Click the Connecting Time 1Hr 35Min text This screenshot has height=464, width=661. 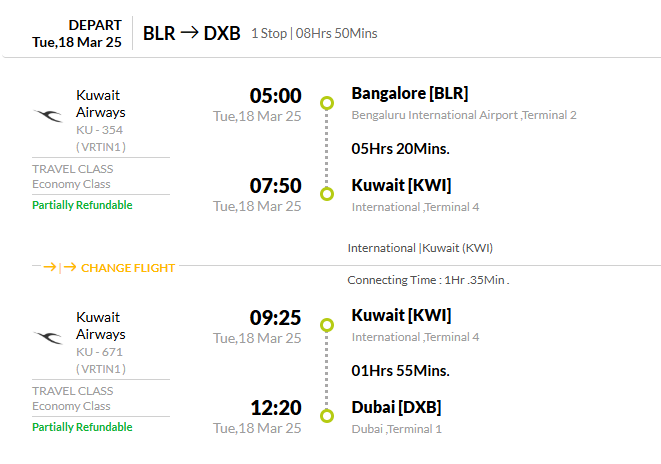pos(428,280)
